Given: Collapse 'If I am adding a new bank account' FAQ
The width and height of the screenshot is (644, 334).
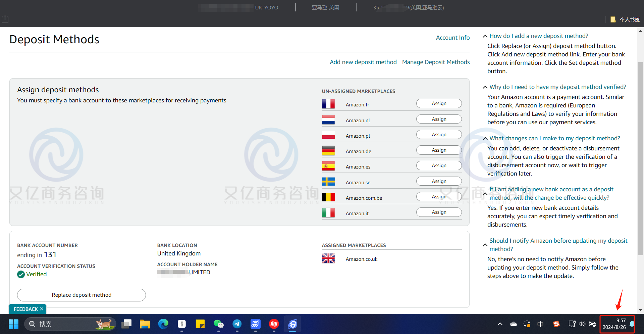Looking at the screenshot, I should tap(485, 194).
